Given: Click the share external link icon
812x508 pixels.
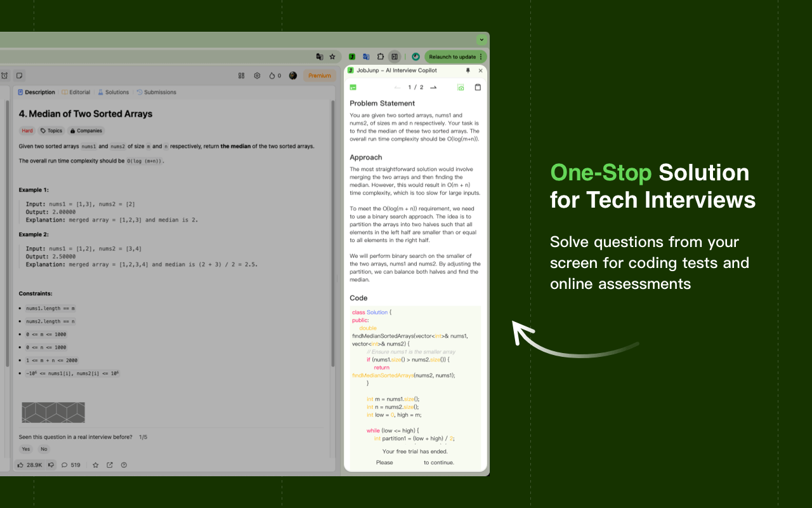Looking at the screenshot, I should [x=110, y=465].
